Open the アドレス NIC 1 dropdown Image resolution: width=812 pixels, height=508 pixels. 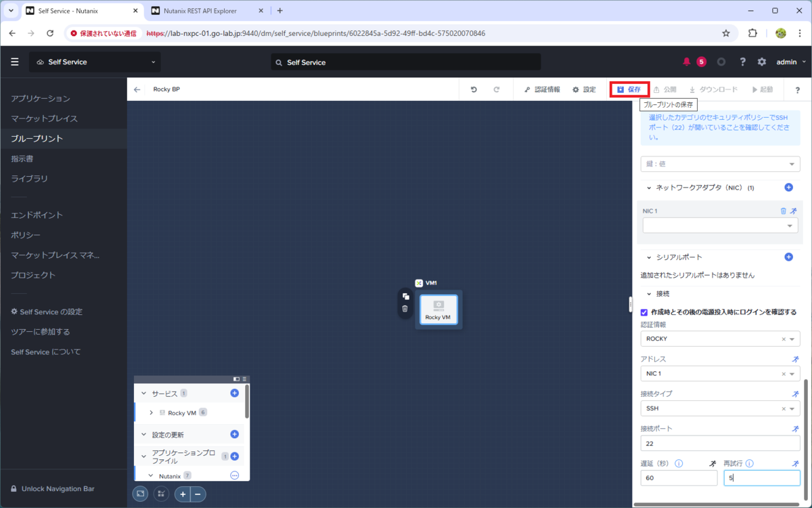tap(720, 373)
